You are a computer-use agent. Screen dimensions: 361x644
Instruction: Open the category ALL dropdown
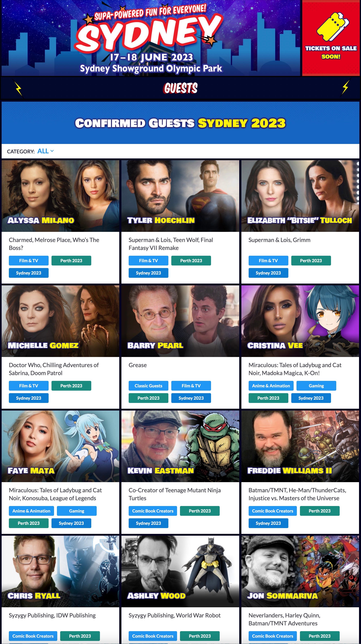(46, 151)
